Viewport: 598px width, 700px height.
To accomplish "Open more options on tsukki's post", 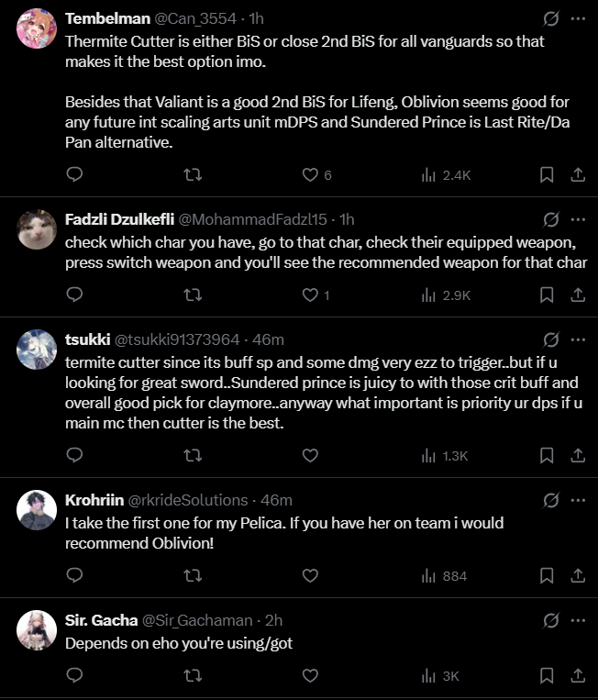I will 578,339.
